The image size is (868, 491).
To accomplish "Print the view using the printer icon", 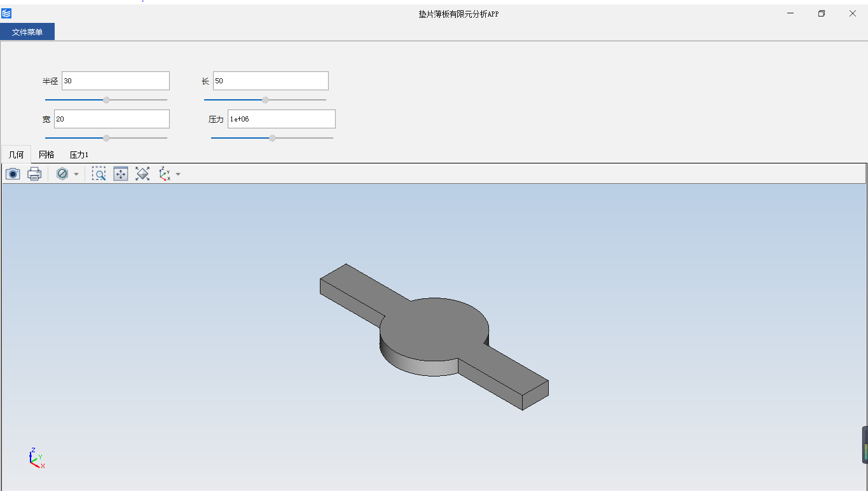I will pyautogui.click(x=34, y=174).
